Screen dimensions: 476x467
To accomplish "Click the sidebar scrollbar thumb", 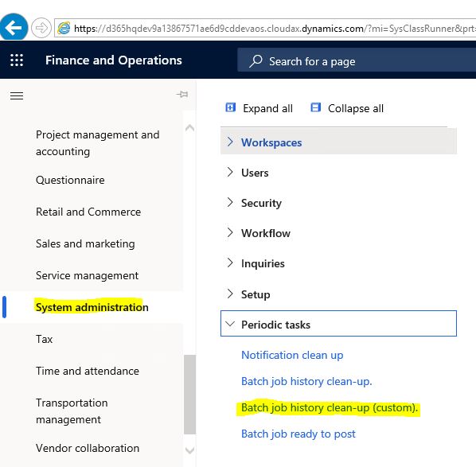I will 189,395.
